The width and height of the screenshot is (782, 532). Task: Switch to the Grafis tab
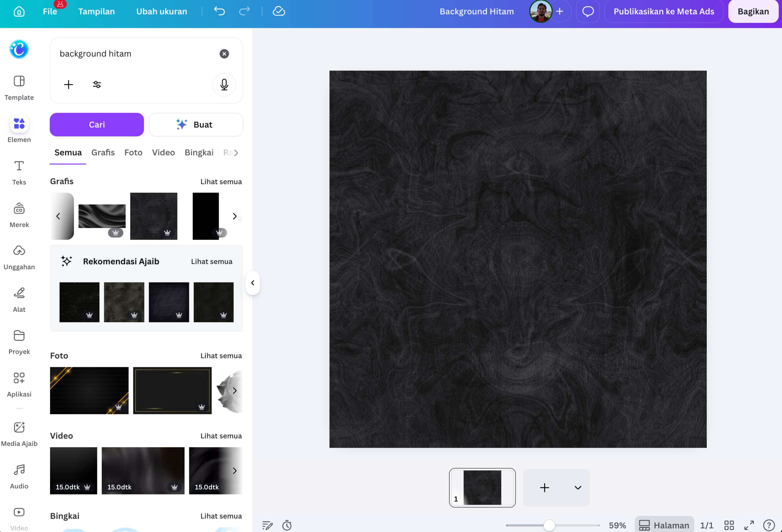[x=103, y=153]
